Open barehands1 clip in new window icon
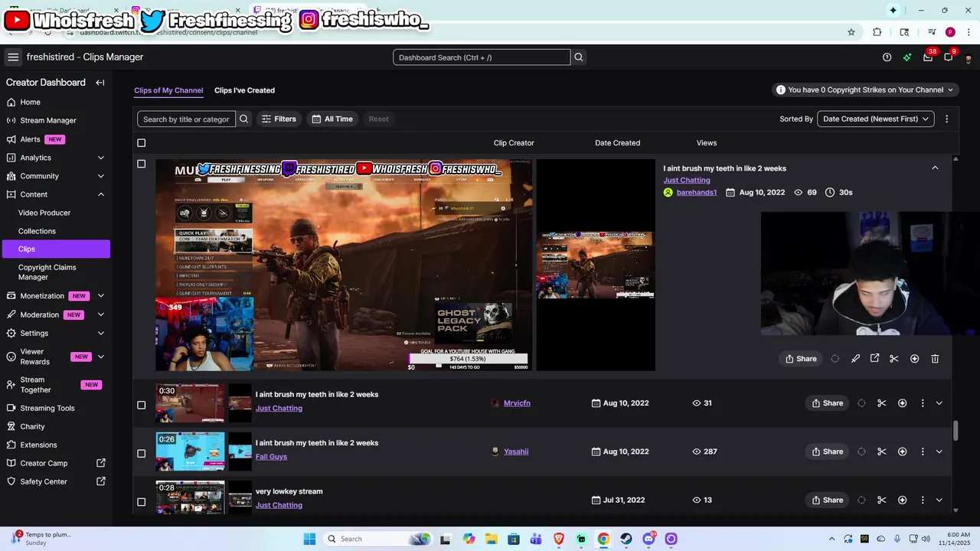 tap(874, 358)
